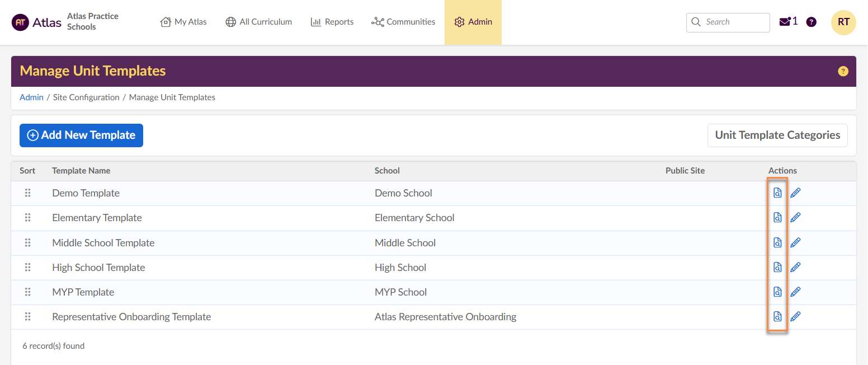Preview the Demo Template
This screenshot has width=868, height=365.
point(777,193)
